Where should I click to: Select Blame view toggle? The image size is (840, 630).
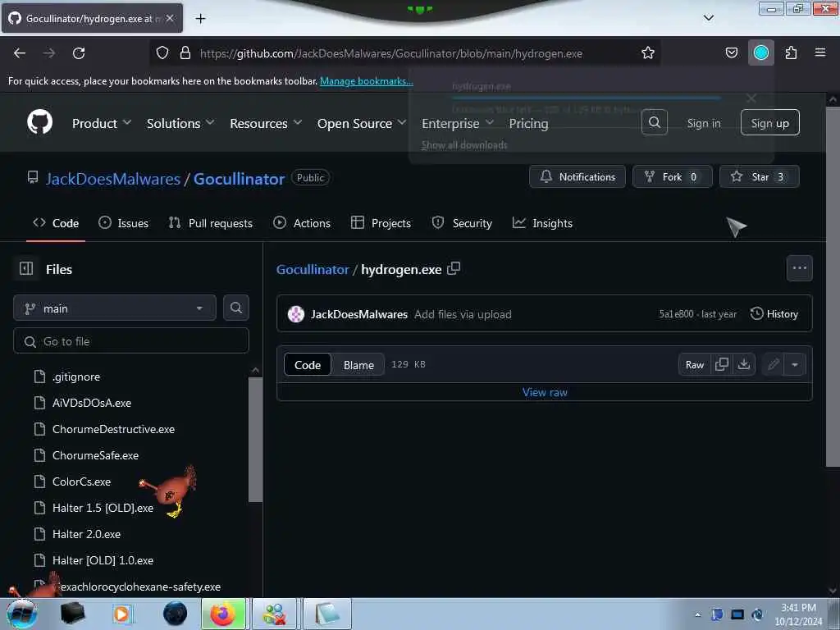(x=358, y=365)
